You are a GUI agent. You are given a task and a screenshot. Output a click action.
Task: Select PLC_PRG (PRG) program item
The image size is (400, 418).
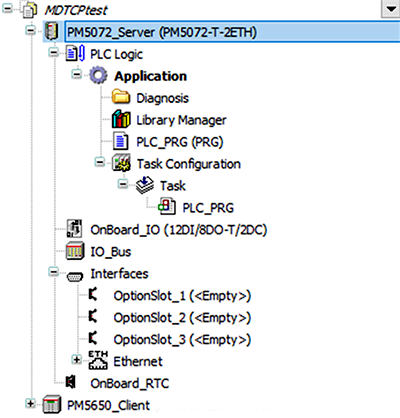click(180, 142)
